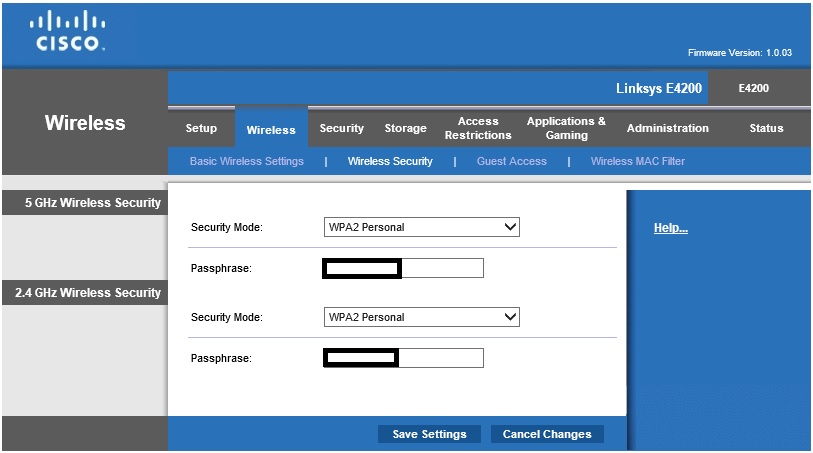Open the Administration tab
The height and width of the screenshot is (453, 813).
pos(667,128)
